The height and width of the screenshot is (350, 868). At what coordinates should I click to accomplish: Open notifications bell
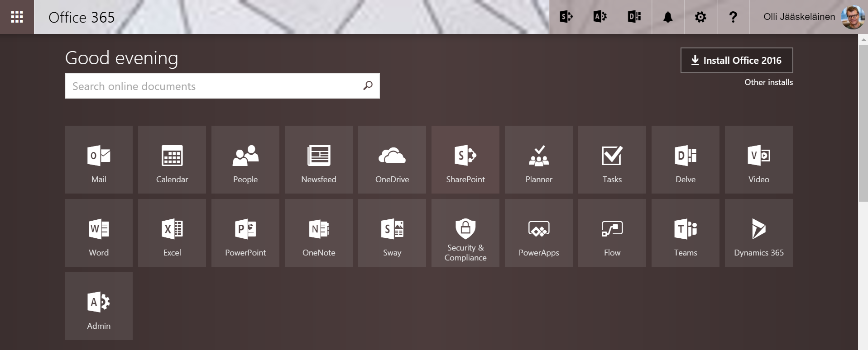(668, 17)
